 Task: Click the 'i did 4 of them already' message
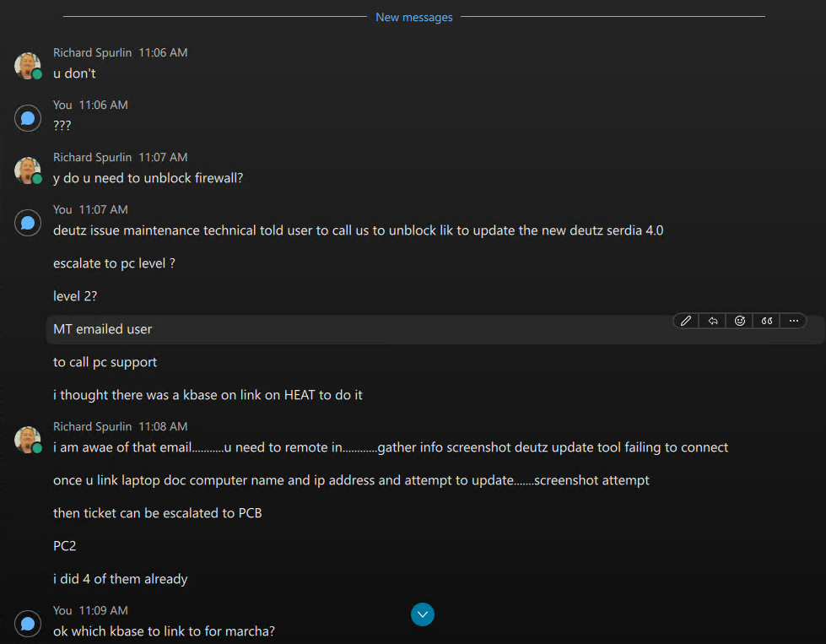[x=120, y=579]
